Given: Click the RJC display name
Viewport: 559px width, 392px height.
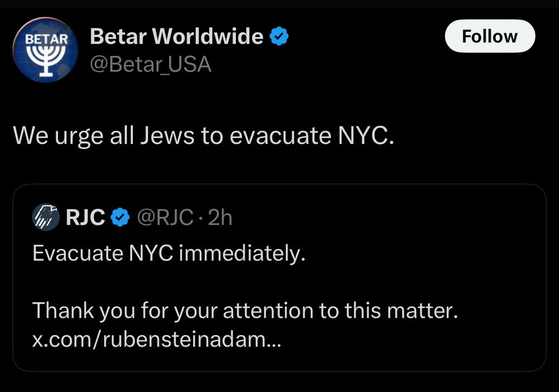Looking at the screenshot, I should click(x=85, y=218).
